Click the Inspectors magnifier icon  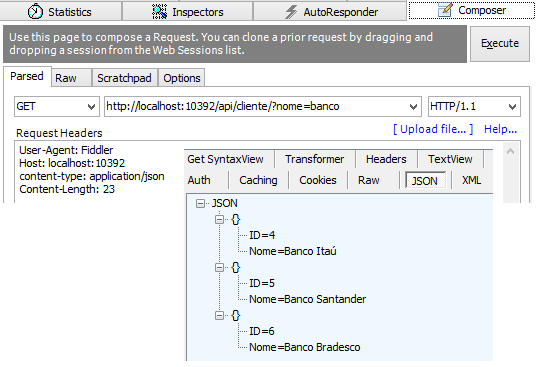pyautogui.click(x=159, y=12)
